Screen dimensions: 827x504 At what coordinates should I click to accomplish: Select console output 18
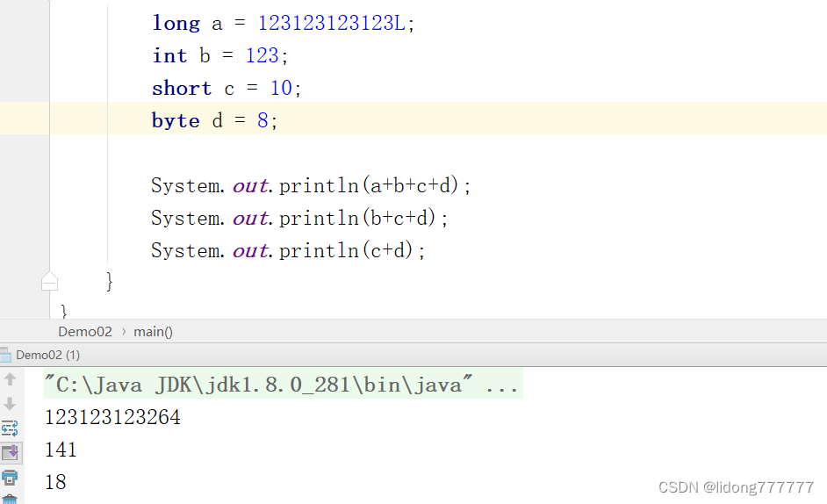(x=55, y=482)
